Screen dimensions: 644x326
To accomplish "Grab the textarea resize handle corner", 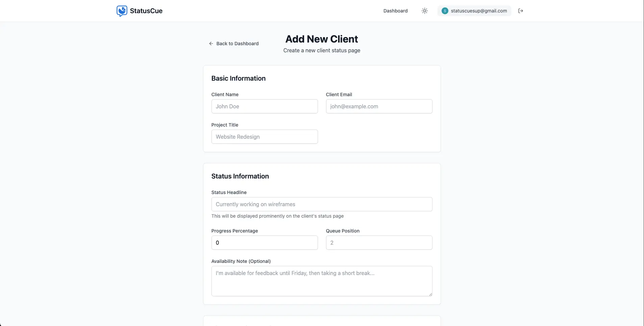I will pos(430,294).
